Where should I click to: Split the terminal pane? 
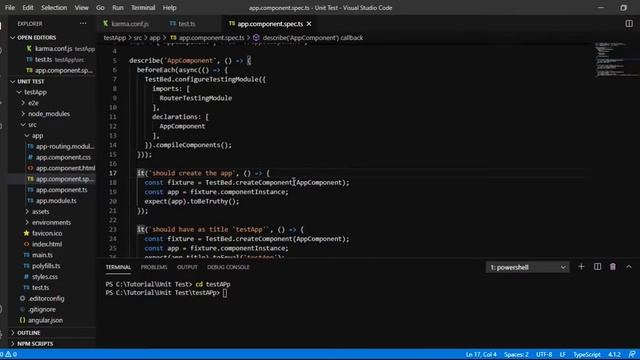pos(597,267)
